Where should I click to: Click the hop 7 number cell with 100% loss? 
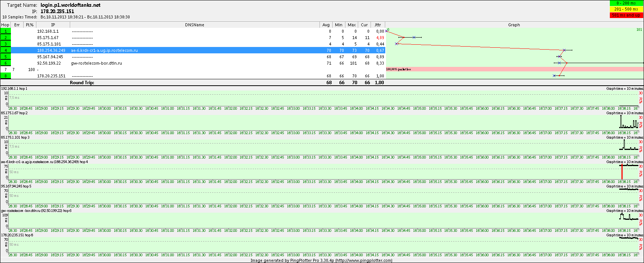click(x=6, y=70)
